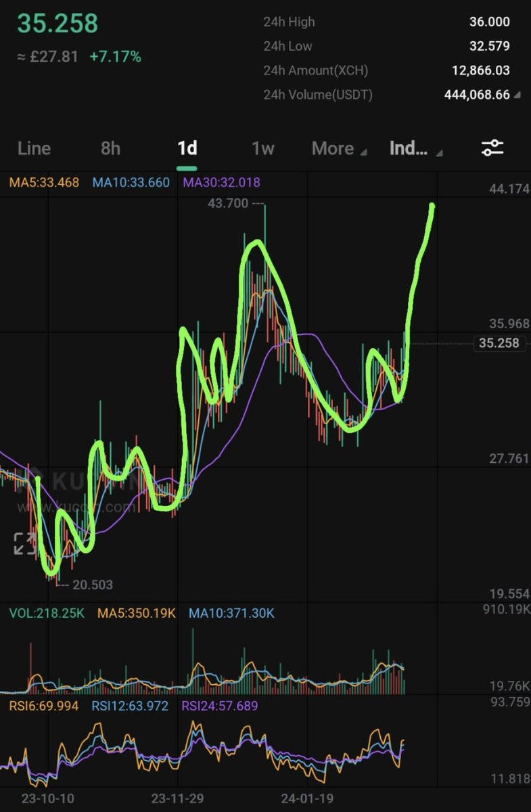Expand the More timeframes dropdown

point(339,148)
